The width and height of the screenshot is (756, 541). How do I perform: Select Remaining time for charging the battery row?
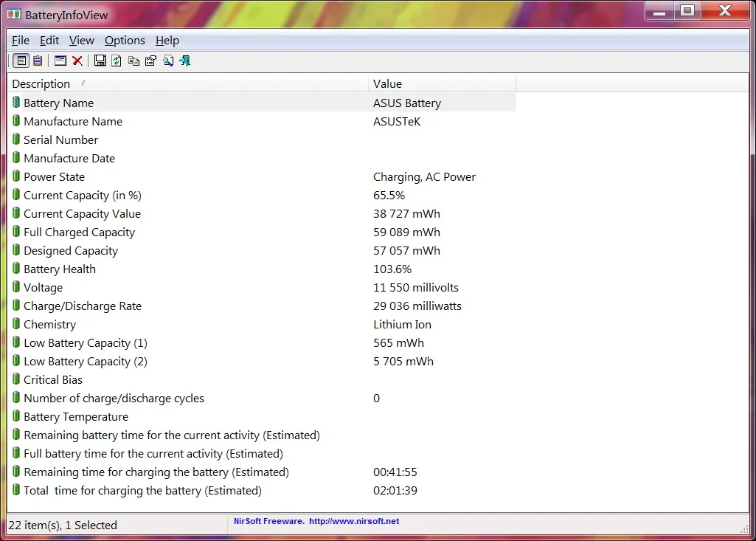point(263,472)
